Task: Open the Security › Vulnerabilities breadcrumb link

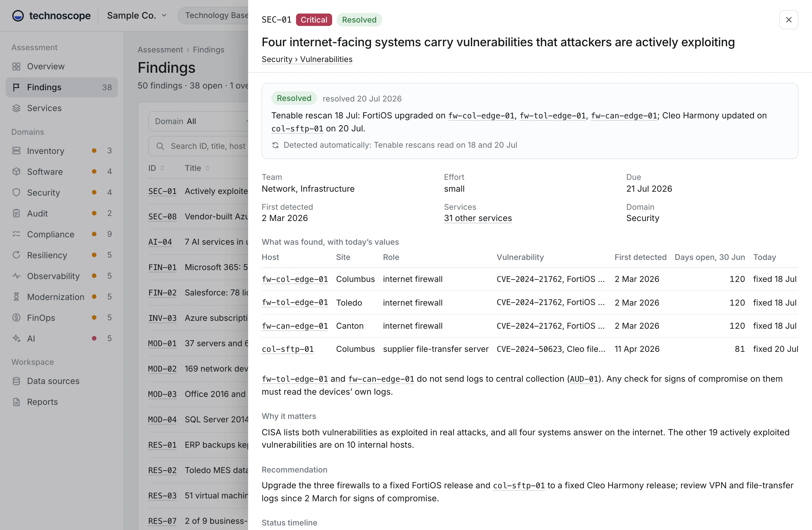Action: pyautogui.click(x=307, y=59)
